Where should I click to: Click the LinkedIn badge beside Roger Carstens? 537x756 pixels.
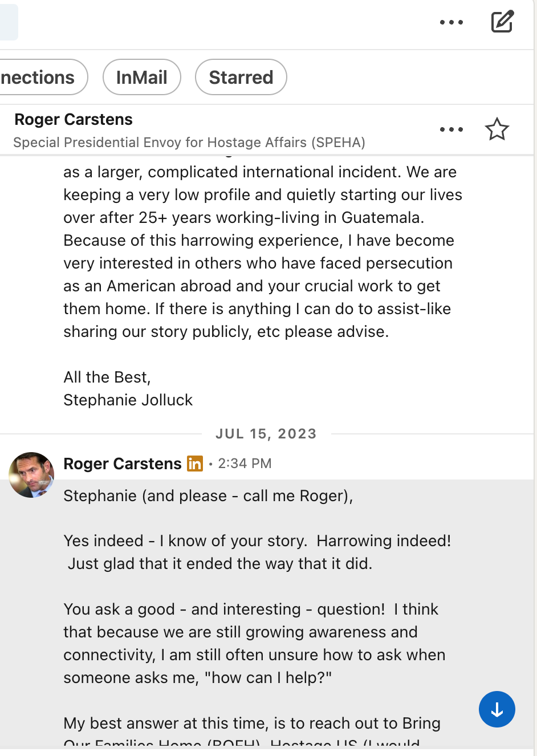[195, 464]
